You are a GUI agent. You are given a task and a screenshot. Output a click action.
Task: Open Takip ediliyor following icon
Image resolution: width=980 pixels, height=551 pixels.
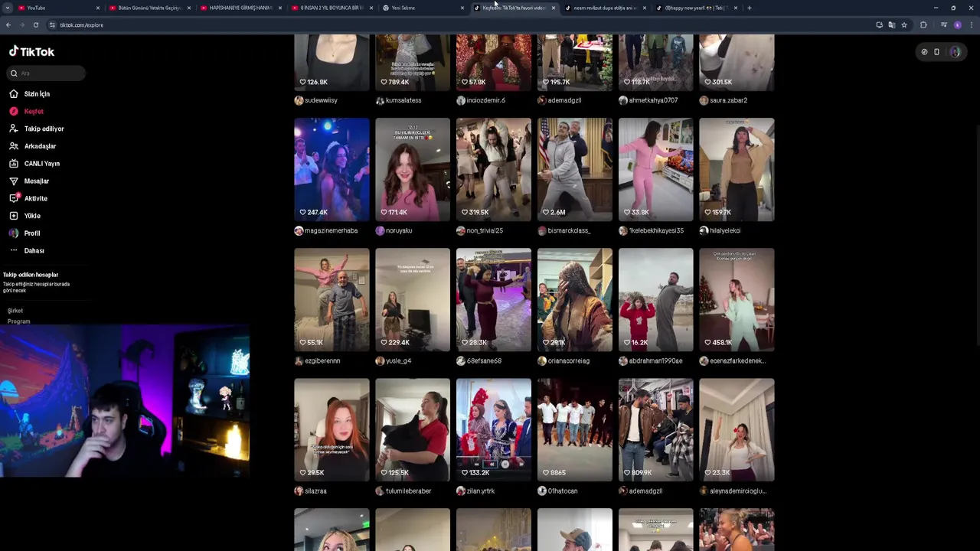(14, 129)
